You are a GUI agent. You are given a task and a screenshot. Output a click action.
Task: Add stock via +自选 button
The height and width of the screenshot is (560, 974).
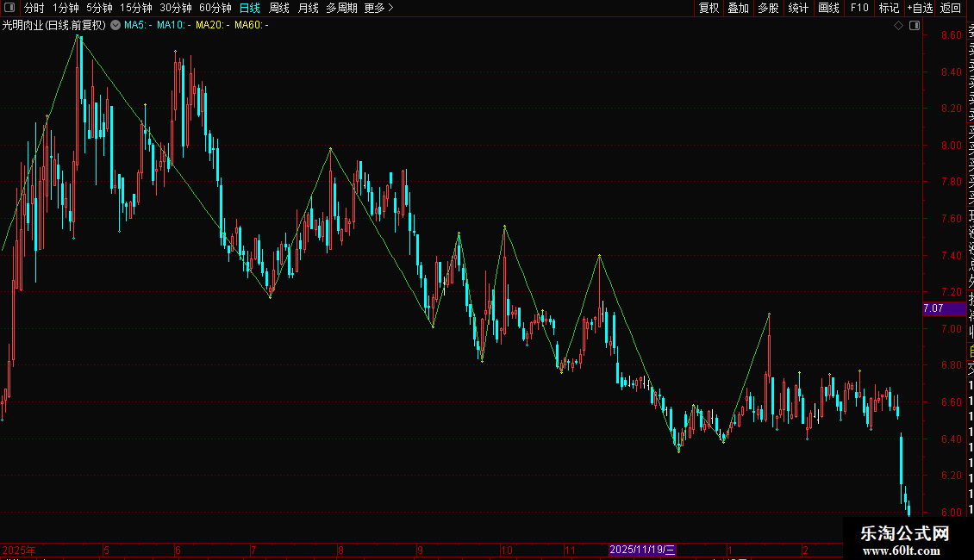[920, 8]
